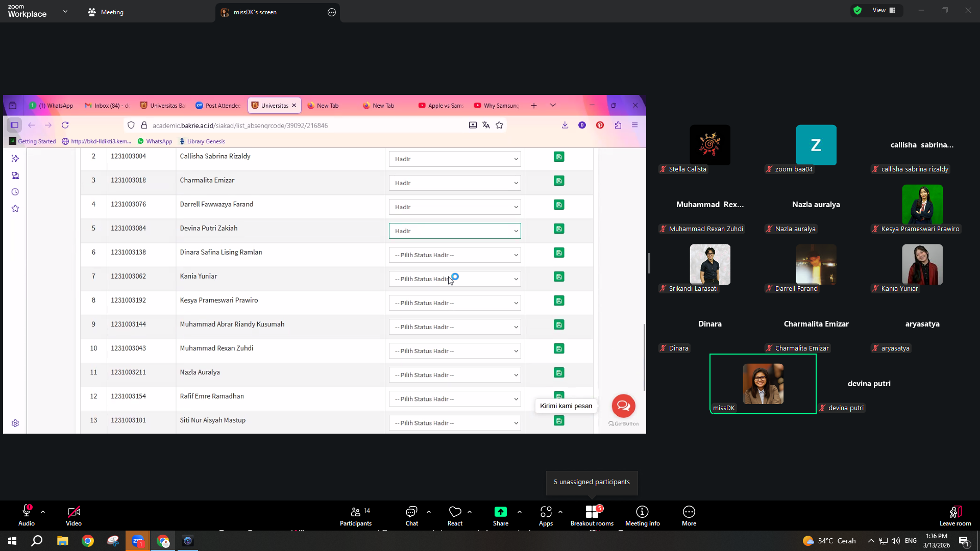Click the green Share screen button

coord(501,515)
